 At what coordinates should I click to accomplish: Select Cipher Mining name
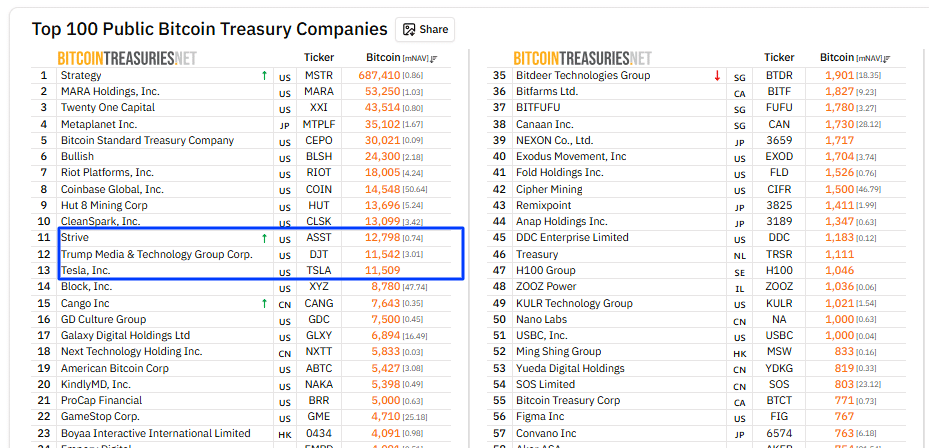549,190
